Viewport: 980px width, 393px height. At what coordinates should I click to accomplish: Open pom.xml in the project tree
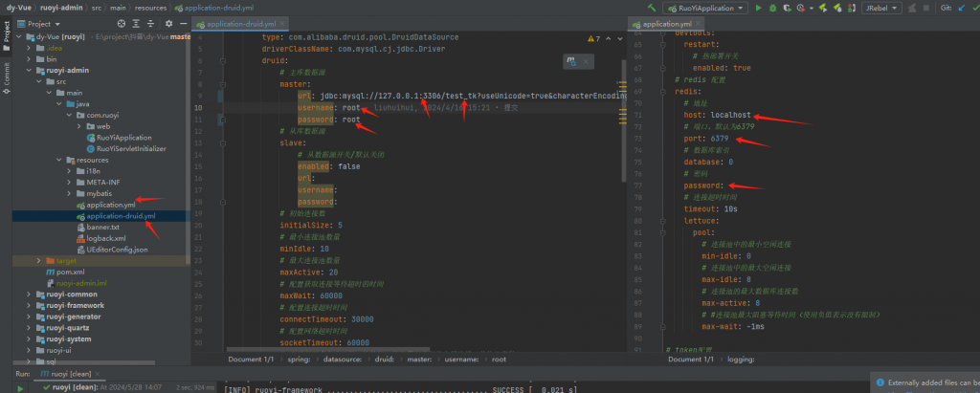click(71, 272)
